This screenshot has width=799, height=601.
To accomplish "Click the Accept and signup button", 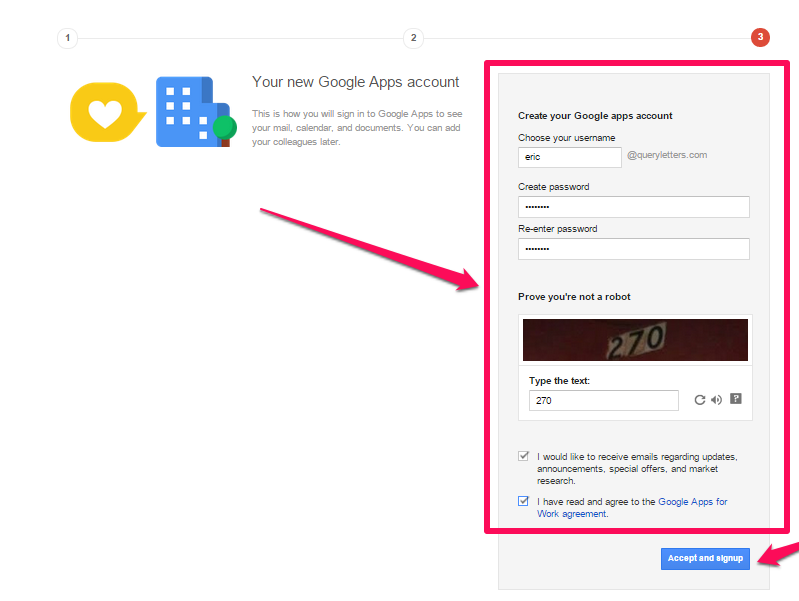I will click(705, 559).
